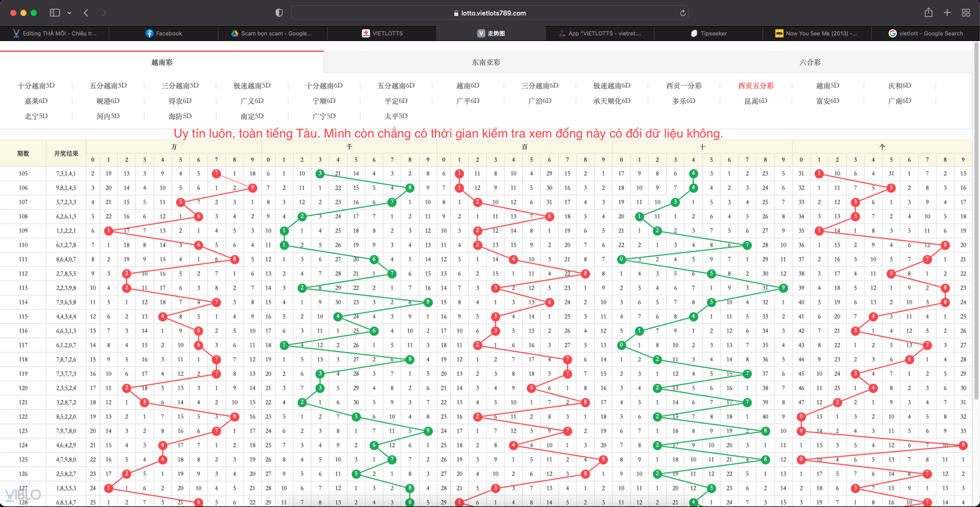Open 三分越南6D lottery link
980x507 pixels.
click(x=540, y=86)
